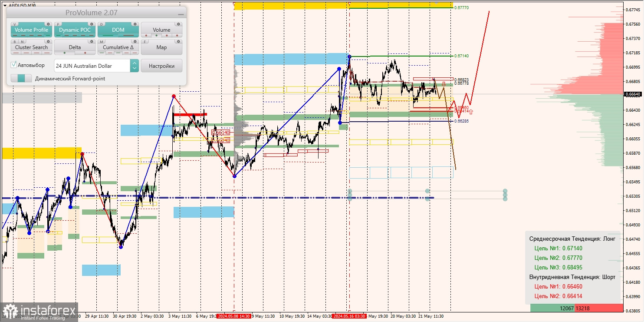Open Map gear settings
644x322 pixels.
178,41
